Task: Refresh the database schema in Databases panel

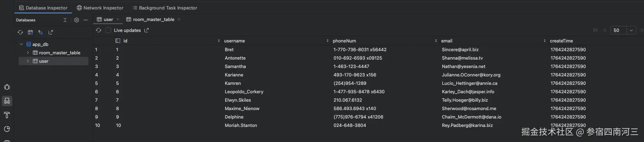Action: tap(20, 32)
